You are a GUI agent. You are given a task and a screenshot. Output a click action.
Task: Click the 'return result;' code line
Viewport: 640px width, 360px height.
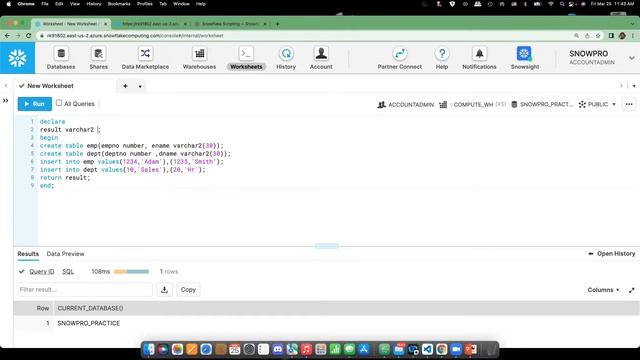tap(65, 178)
